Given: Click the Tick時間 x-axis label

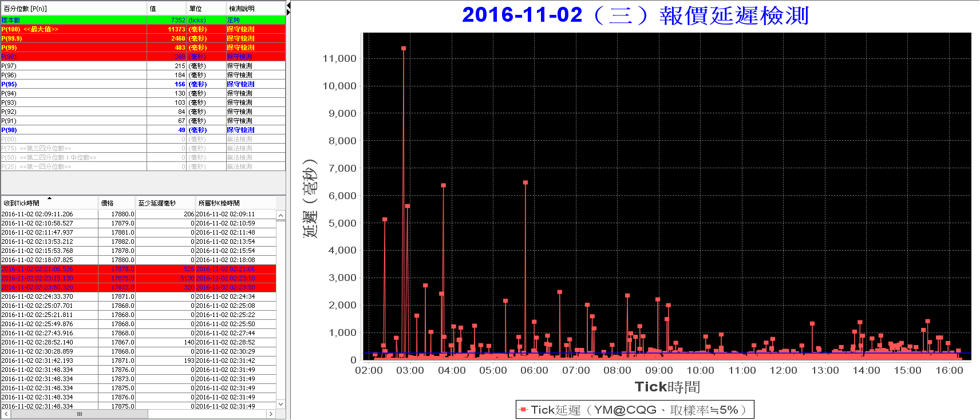Looking at the screenshot, I should click(667, 387).
